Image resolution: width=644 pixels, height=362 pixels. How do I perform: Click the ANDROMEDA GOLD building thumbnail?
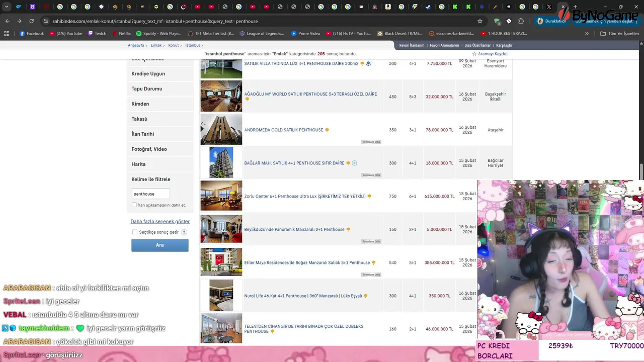click(x=221, y=129)
